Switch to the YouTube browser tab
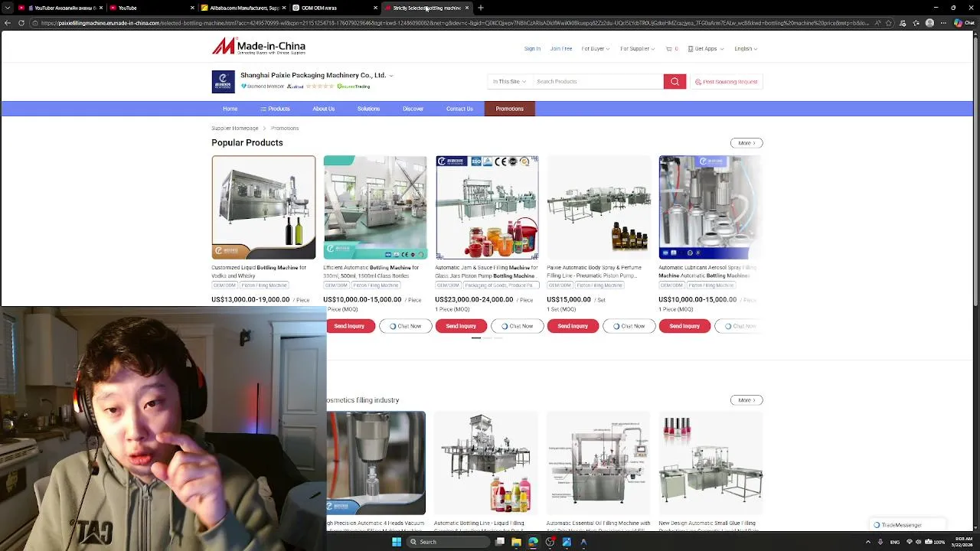The height and width of the screenshot is (551, 980). pos(151,8)
